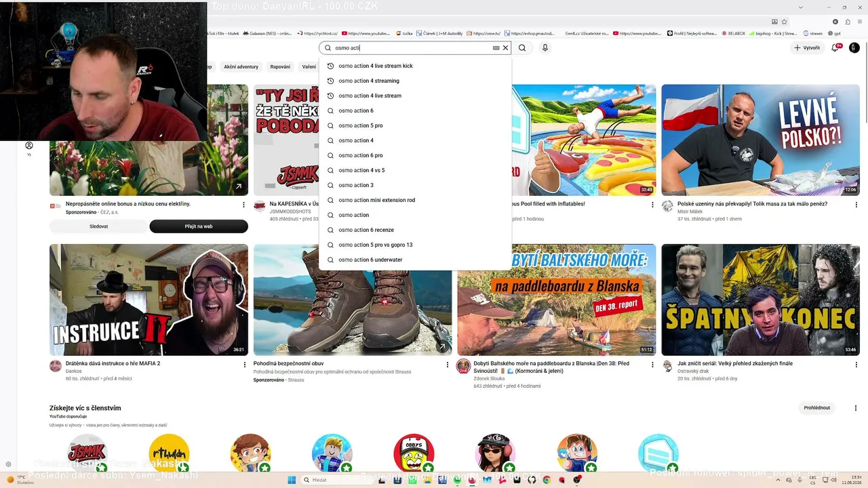Screen dimensions: 868x488
Task: Open the Instrukce MAFIA 2 video thumbnail
Action: point(149,300)
